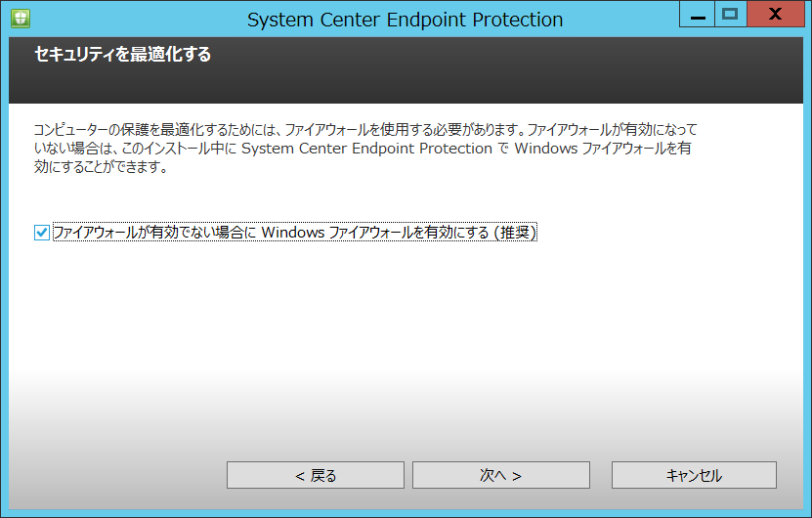Click the (推奨) text of firewall option
This screenshot has width=812, height=518.
coord(515,232)
